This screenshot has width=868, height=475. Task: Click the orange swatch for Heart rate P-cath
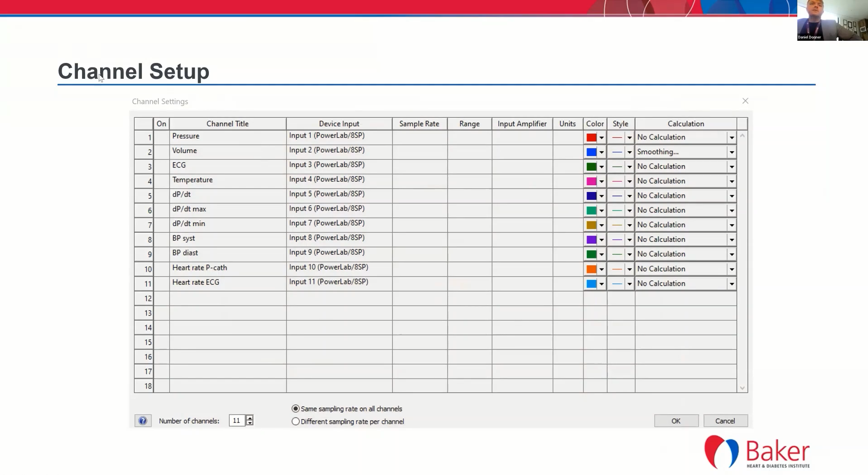pyautogui.click(x=591, y=269)
